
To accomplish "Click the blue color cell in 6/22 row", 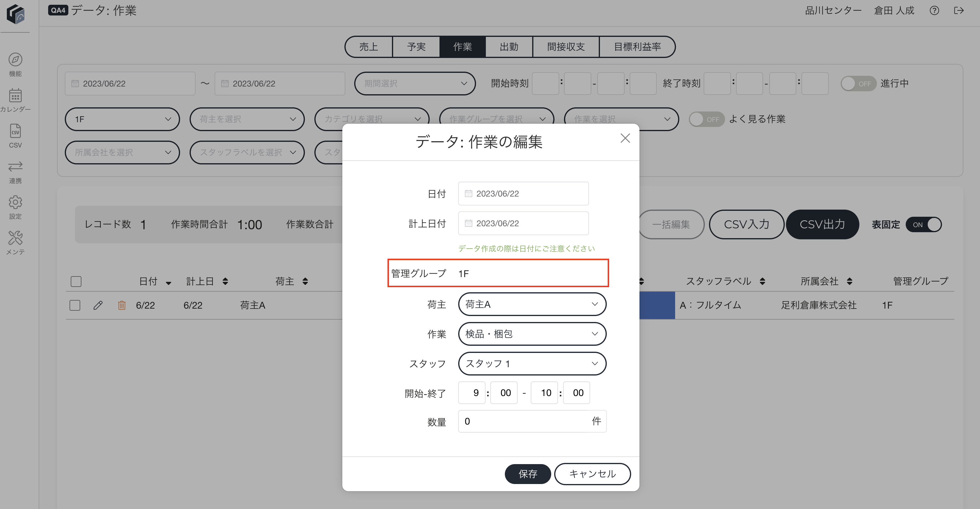I will click(x=657, y=305).
